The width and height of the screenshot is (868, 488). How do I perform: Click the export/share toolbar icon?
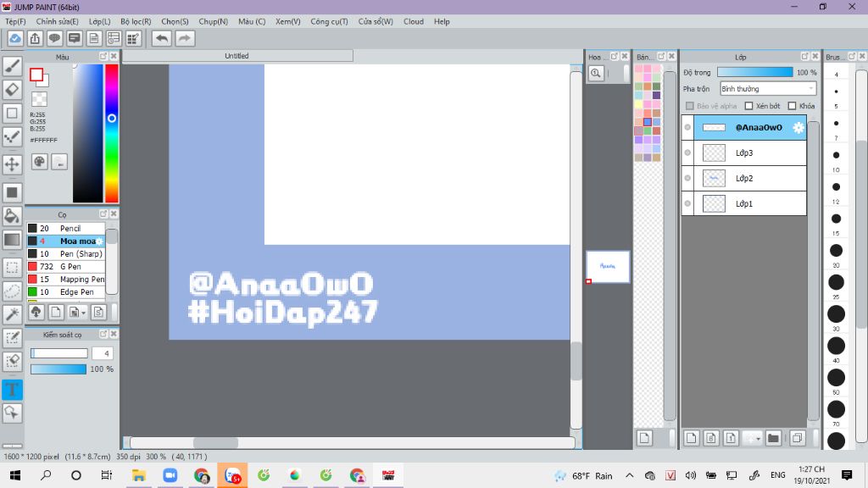[x=35, y=39]
